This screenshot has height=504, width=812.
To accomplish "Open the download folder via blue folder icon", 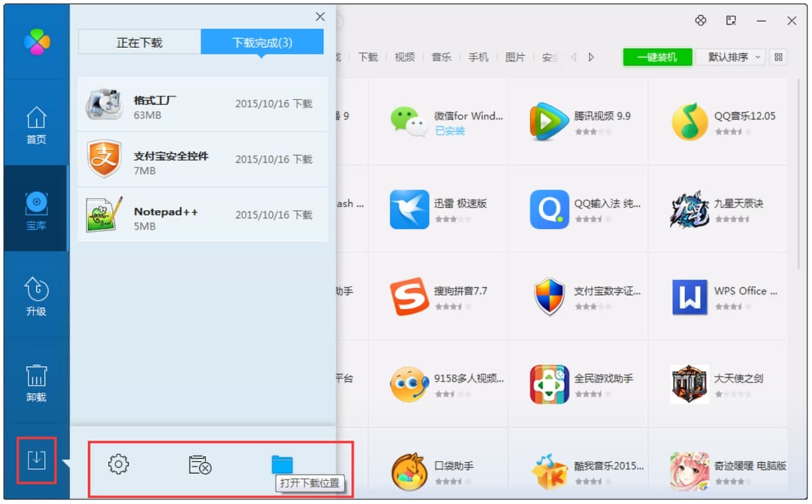I will click(282, 464).
